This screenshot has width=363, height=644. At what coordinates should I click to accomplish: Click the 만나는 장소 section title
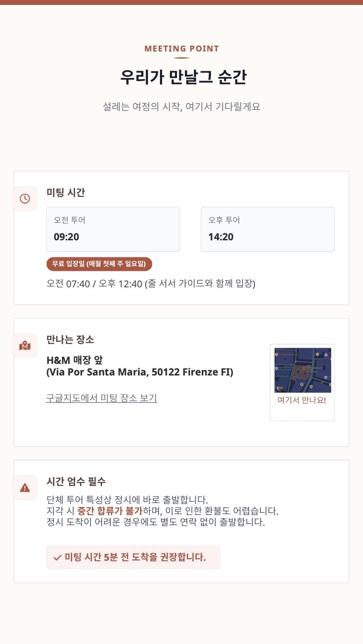70,339
